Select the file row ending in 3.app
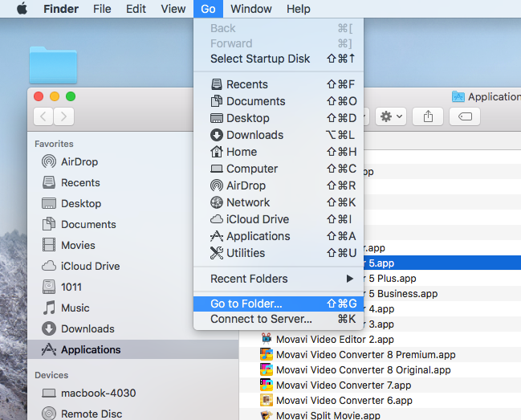 click(x=442, y=324)
